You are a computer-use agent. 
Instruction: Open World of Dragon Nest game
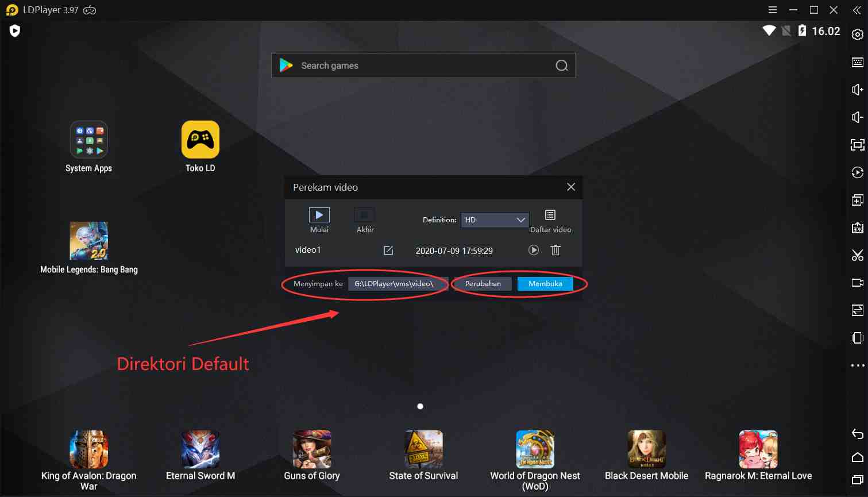[535, 461]
